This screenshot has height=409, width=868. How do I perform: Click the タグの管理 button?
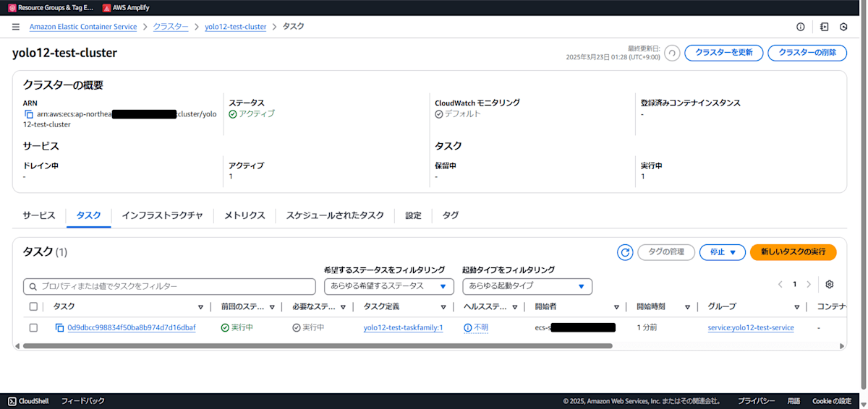point(666,252)
